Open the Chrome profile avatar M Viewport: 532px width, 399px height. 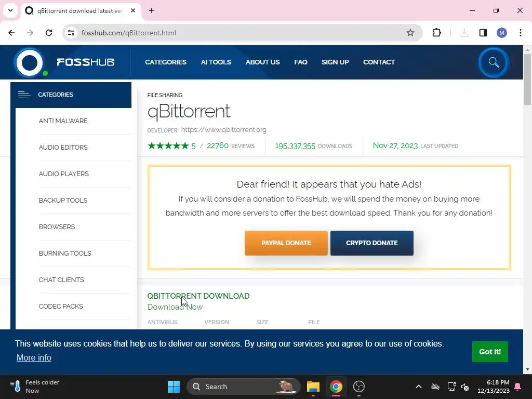tap(502, 33)
